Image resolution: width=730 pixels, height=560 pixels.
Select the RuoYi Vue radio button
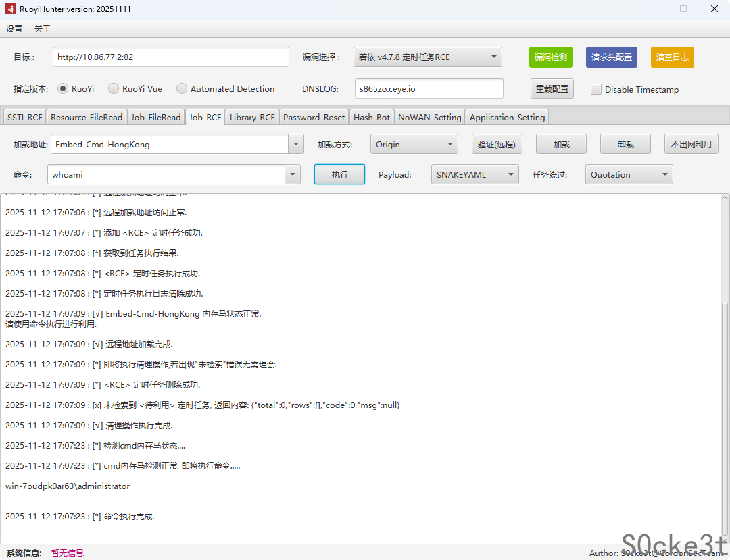pyautogui.click(x=113, y=88)
